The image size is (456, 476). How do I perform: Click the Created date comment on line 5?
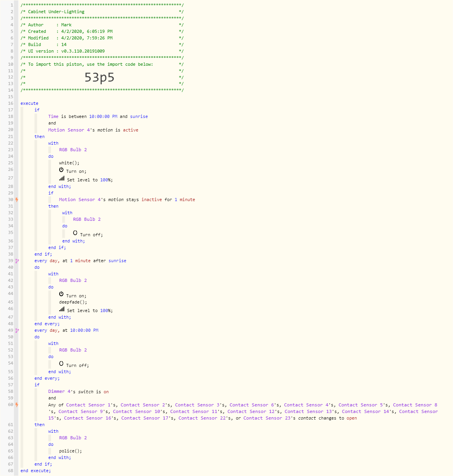tap(102, 31)
